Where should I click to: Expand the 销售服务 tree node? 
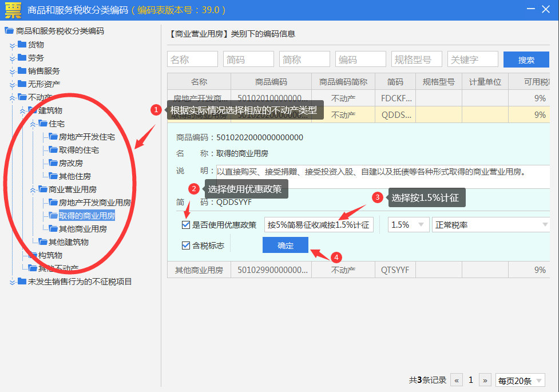tap(13, 72)
